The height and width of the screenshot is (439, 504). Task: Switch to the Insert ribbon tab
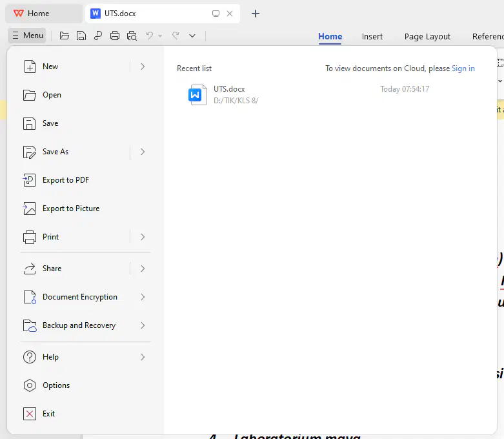click(x=372, y=36)
